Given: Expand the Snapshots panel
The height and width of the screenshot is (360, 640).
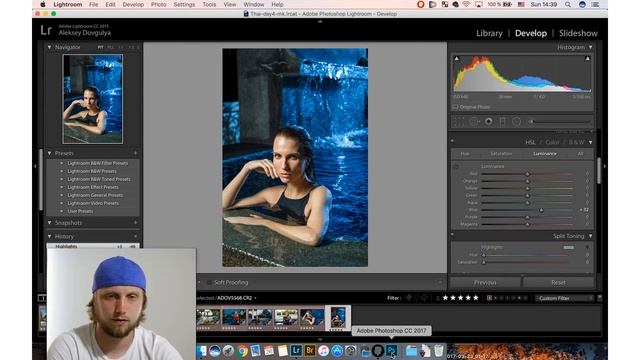Looking at the screenshot, I should coord(49,223).
